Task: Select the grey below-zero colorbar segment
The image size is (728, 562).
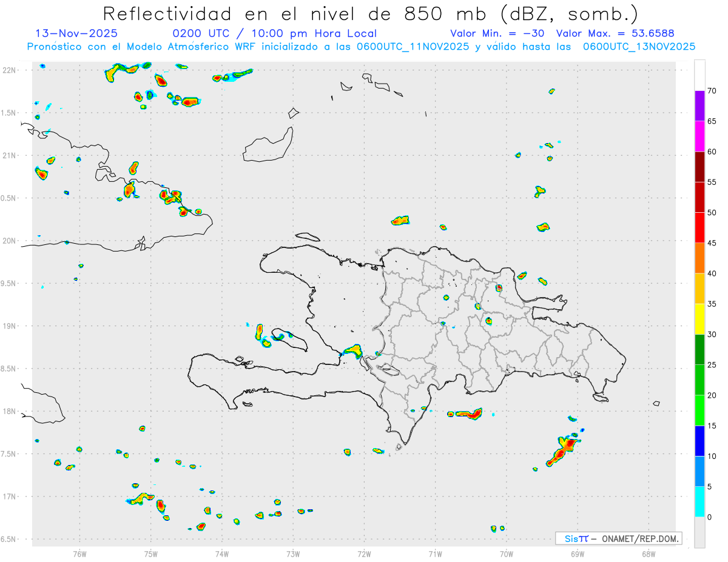Action: pos(699,532)
